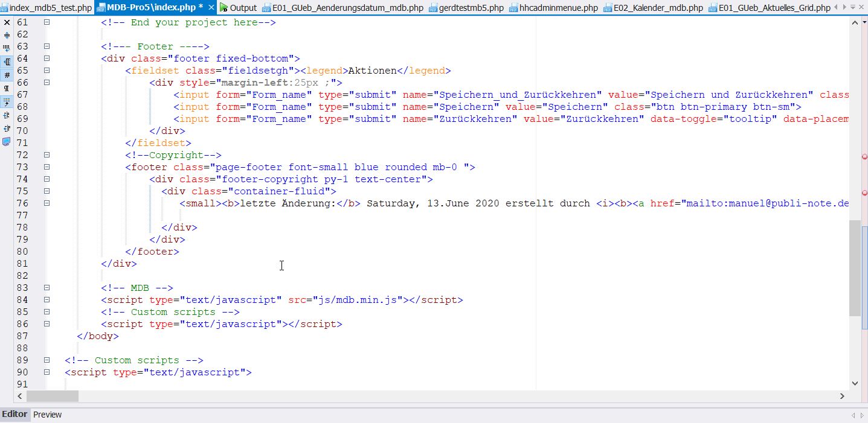Click the PHP file icon of the hhcadminmenue.php tab

click(x=513, y=8)
